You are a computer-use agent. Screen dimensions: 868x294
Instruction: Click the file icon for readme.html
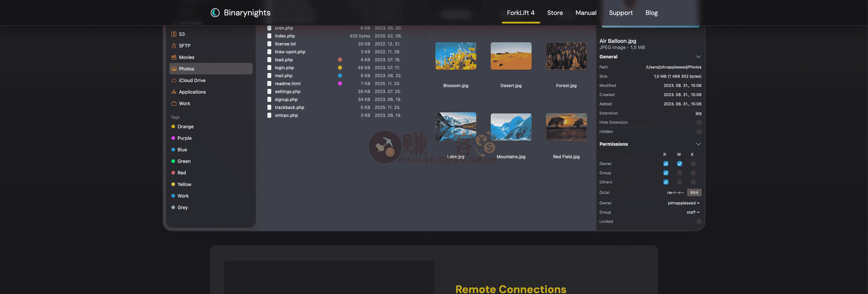(269, 84)
